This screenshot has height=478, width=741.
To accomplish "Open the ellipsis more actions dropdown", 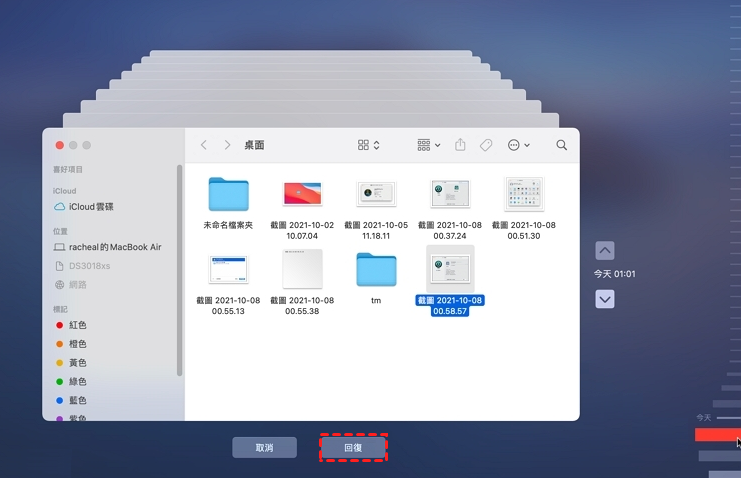I will pyautogui.click(x=518, y=145).
